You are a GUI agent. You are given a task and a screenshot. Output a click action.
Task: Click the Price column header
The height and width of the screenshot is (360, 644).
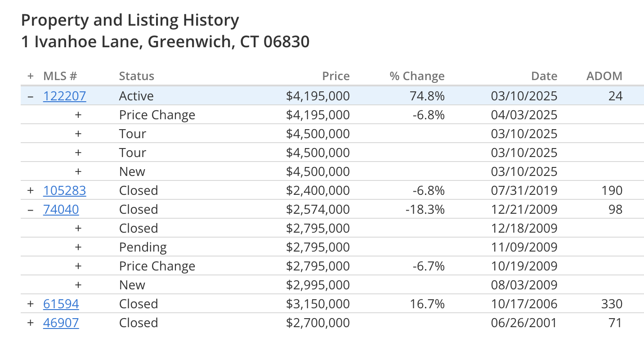coord(336,76)
